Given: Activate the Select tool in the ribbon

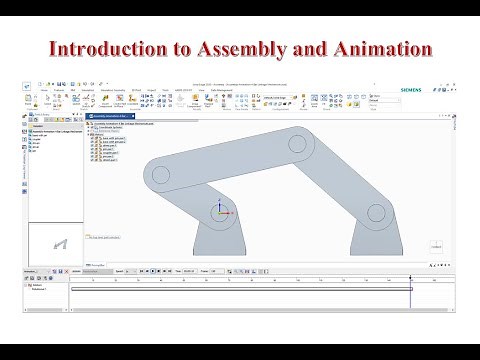Looking at the screenshot, I should [x=47, y=98].
